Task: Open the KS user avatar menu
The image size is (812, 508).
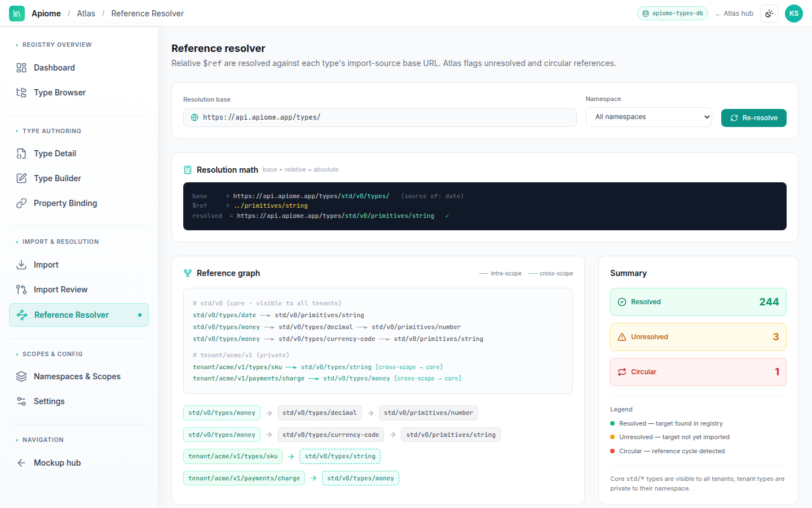Action: pos(794,14)
